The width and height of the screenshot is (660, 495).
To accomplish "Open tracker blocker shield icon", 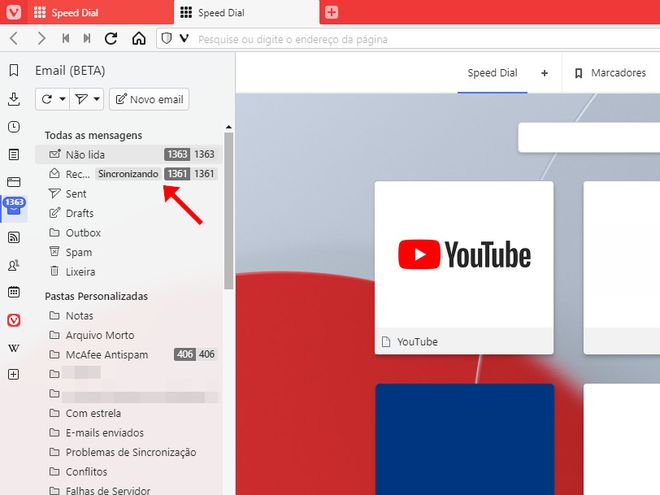I will click(x=167, y=39).
